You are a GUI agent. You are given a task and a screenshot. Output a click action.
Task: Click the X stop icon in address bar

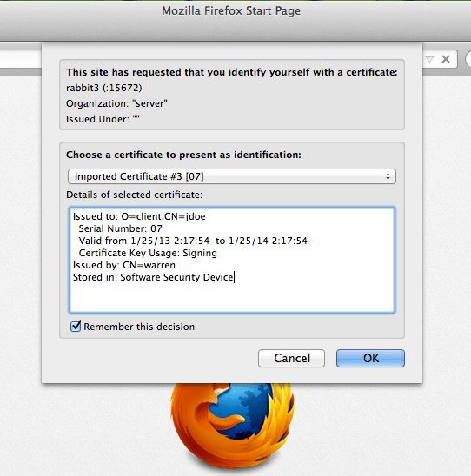(x=446, y=59)
